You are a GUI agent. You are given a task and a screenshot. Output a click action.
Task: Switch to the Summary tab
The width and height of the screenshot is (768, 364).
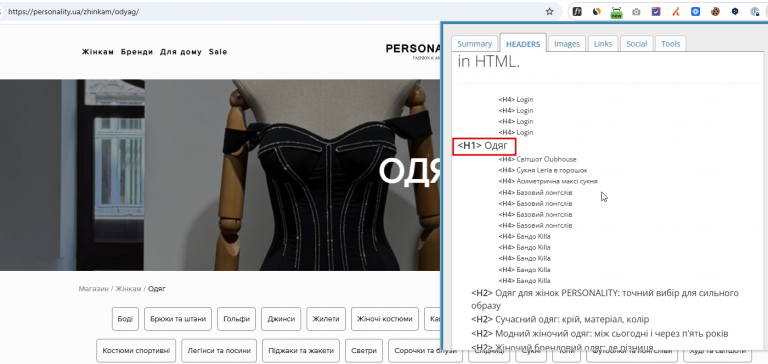click(x=474, y=44)
